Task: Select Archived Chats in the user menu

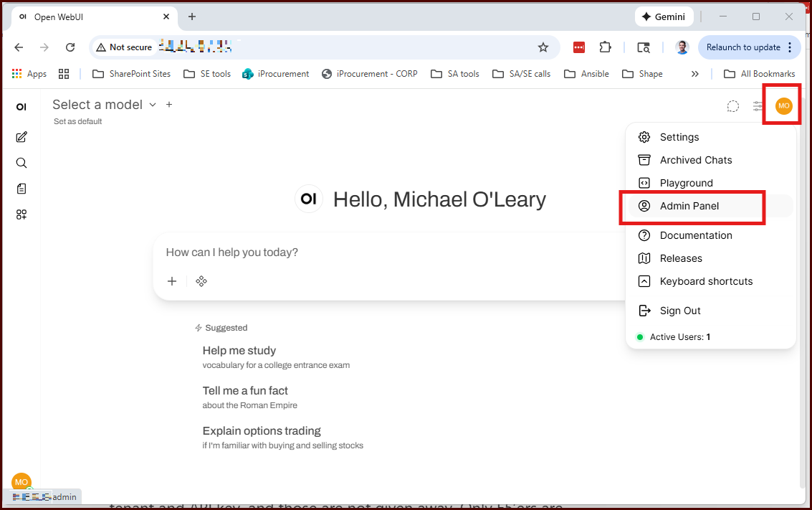Action: tap(695, 160)
